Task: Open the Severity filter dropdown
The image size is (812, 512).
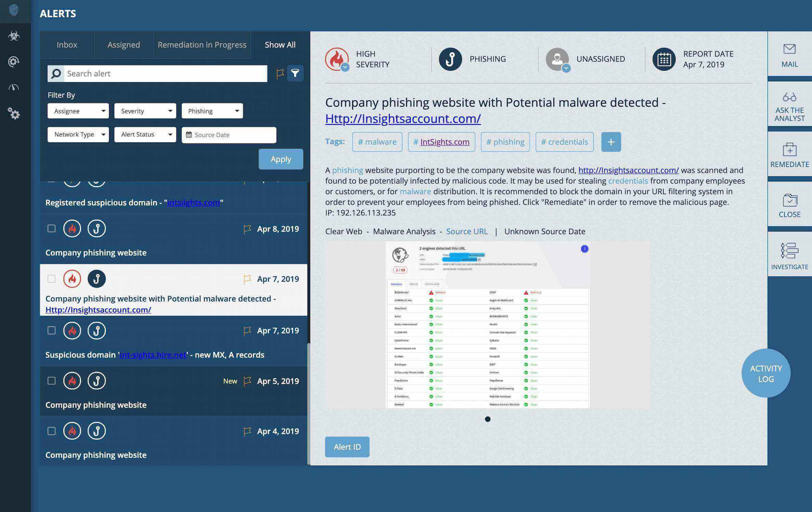Action: pyautogui.click(x=145, y=111)
